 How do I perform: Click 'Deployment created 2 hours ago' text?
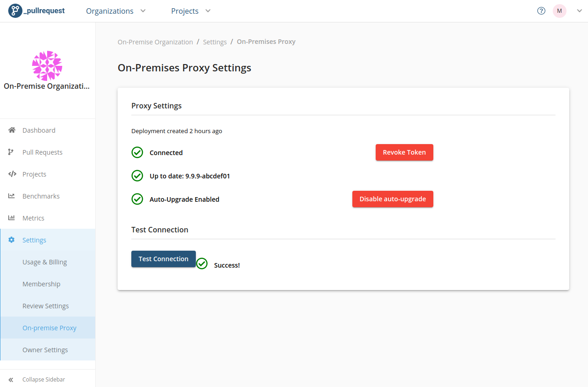pyautogui.click(x=177, y=131)
